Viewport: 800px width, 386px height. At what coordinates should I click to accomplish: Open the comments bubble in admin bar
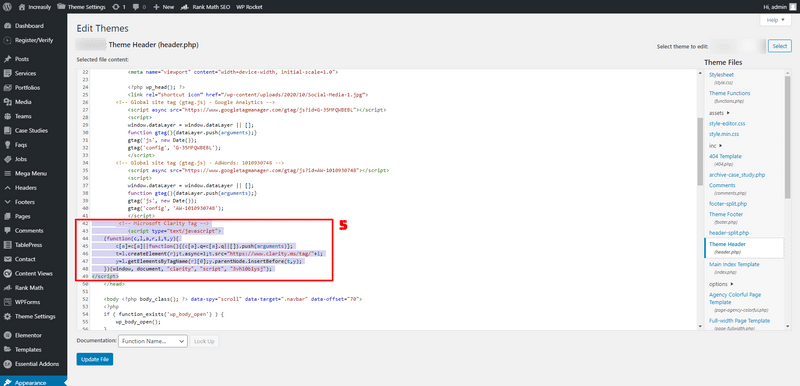click(139, 7)
